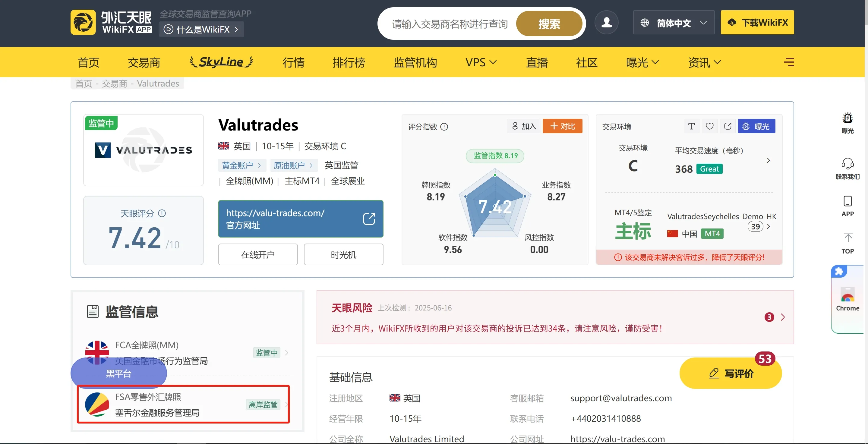Expand the 天眼风险 warnings chevron
This screenshot has width=868, height=444.
tap(783, 317)
